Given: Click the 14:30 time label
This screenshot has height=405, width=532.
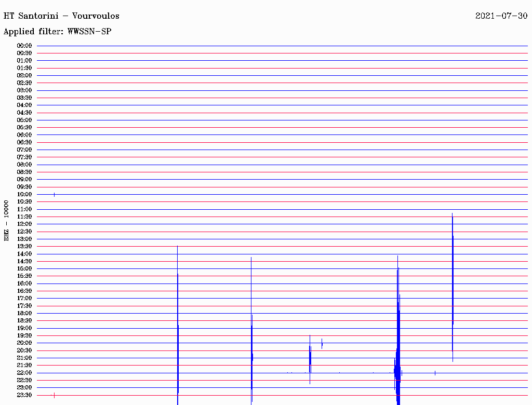Looking at the screenshot, I should click(24, 262).
